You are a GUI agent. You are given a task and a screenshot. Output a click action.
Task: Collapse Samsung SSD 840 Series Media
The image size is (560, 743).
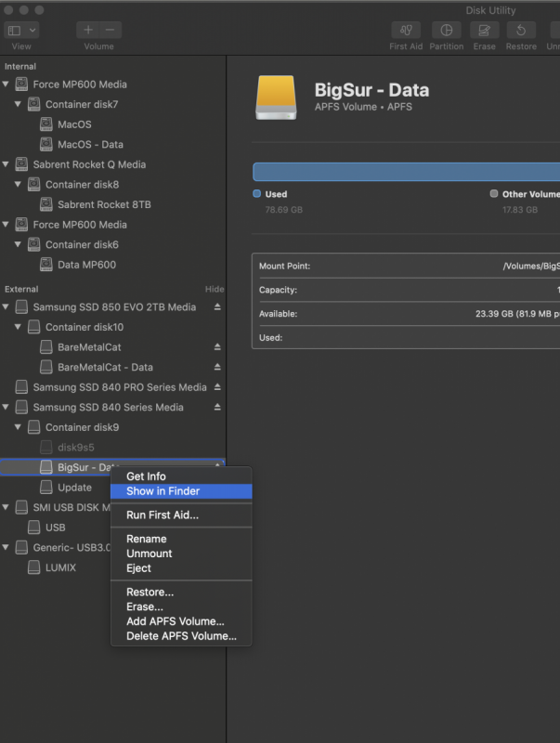coord(6,407)
